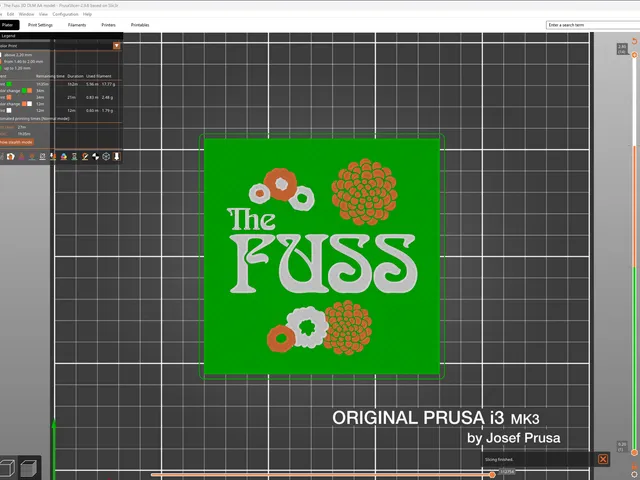
Task: Switch to 3D editor view cube icon
Action: click(8, 468)
